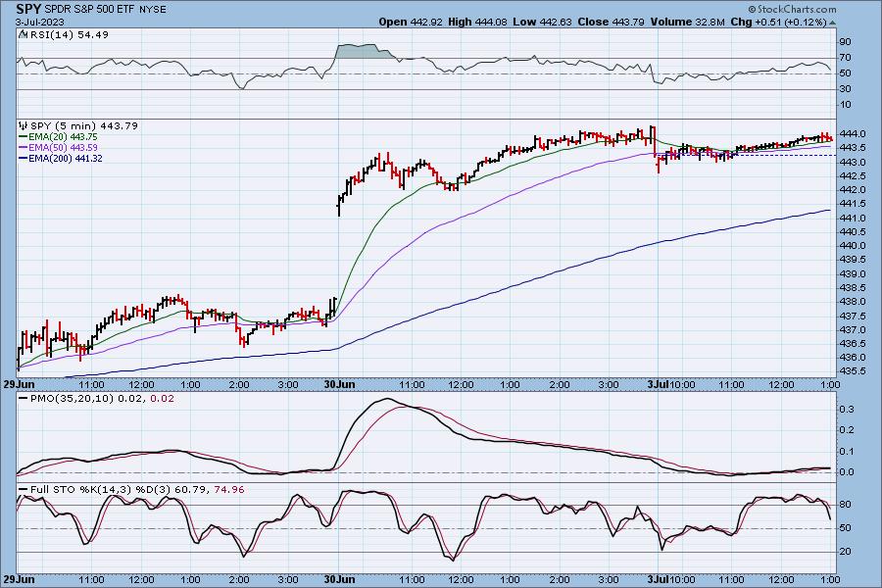Click the price bar icon before SPY (5 min)

[24, 125]
